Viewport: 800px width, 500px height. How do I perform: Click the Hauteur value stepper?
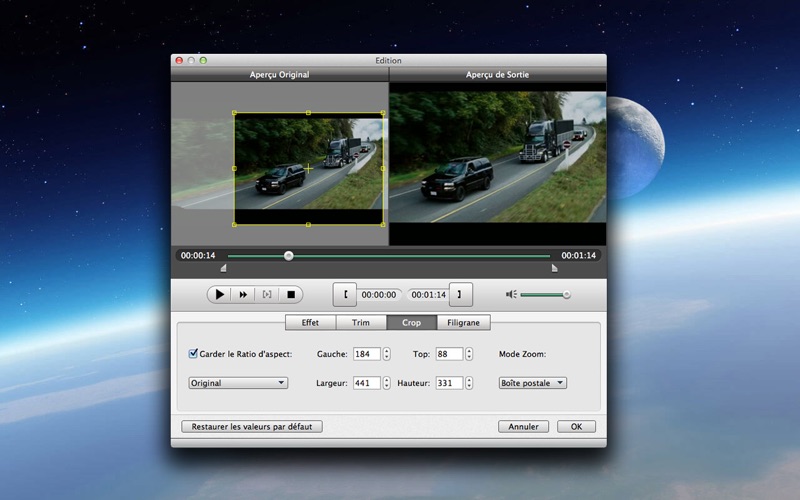(x=469, y=383)
